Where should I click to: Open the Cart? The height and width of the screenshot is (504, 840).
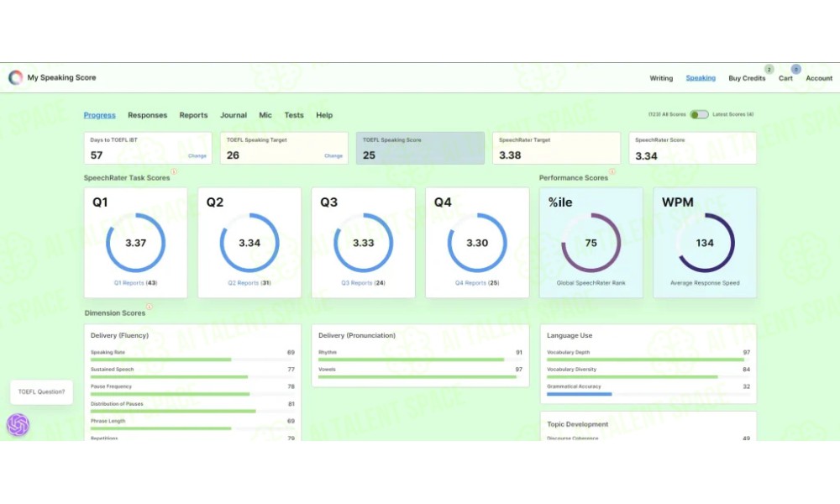(x=785, y=78)
